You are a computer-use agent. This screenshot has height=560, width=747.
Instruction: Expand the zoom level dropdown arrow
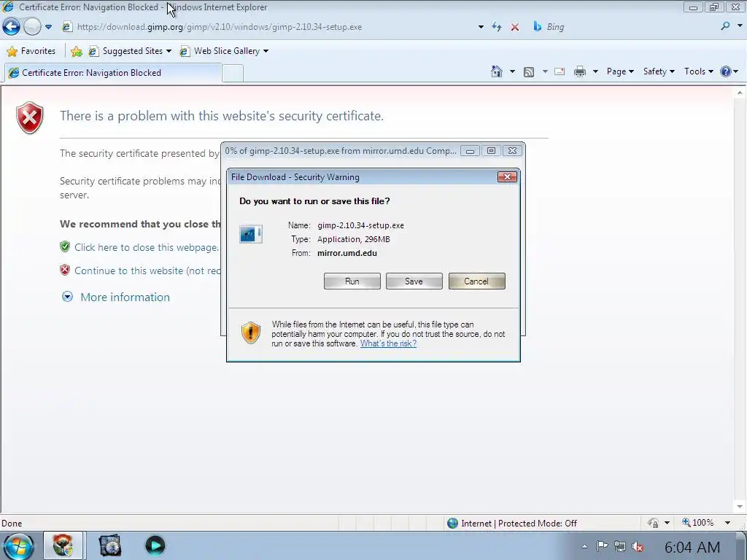tap(727, 523)
